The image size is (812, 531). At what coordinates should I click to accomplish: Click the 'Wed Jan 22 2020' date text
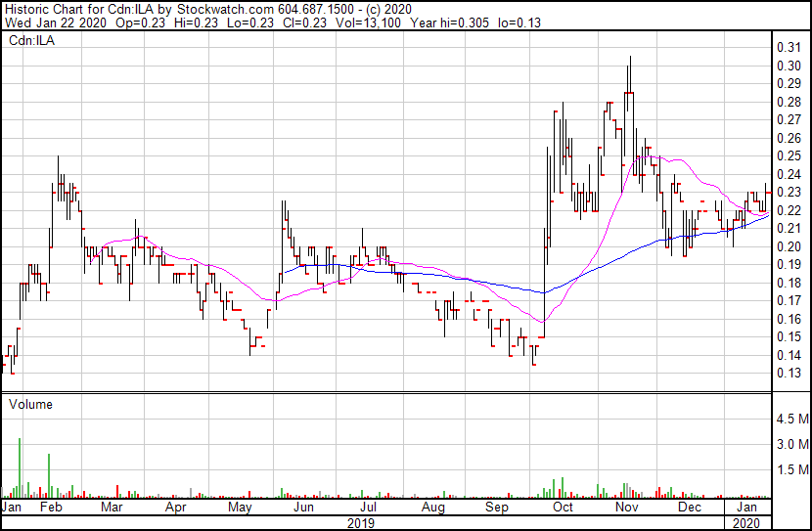(x=56, y=22)
